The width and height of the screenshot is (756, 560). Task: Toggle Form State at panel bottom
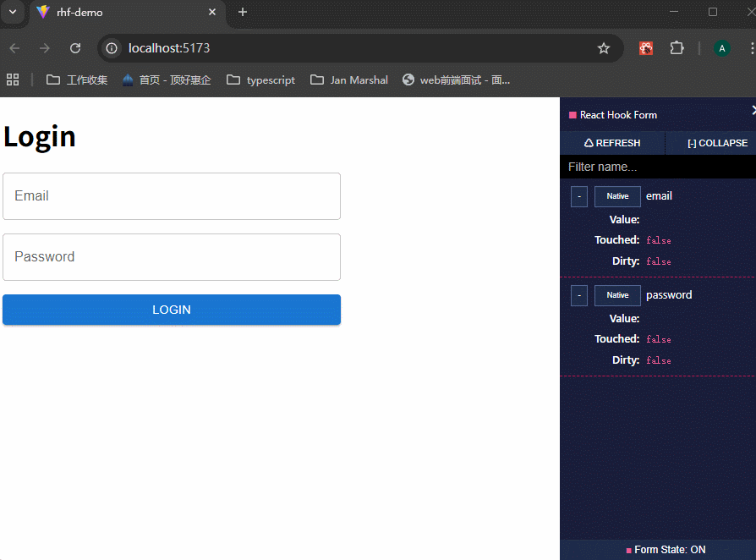tap(666, 550)
